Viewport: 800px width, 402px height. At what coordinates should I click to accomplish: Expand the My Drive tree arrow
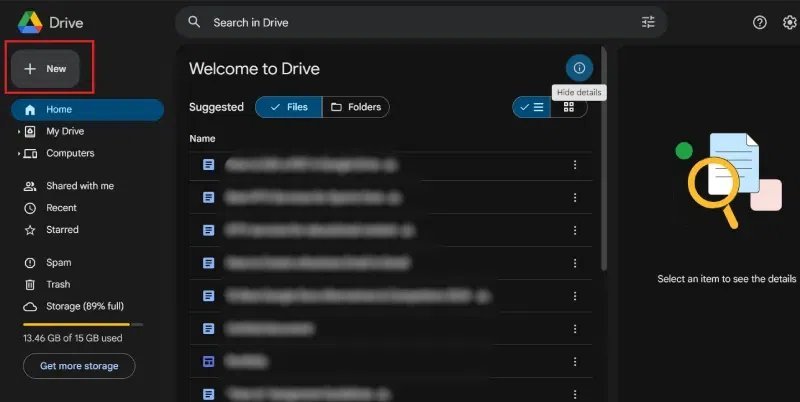(x=19, y=132)
